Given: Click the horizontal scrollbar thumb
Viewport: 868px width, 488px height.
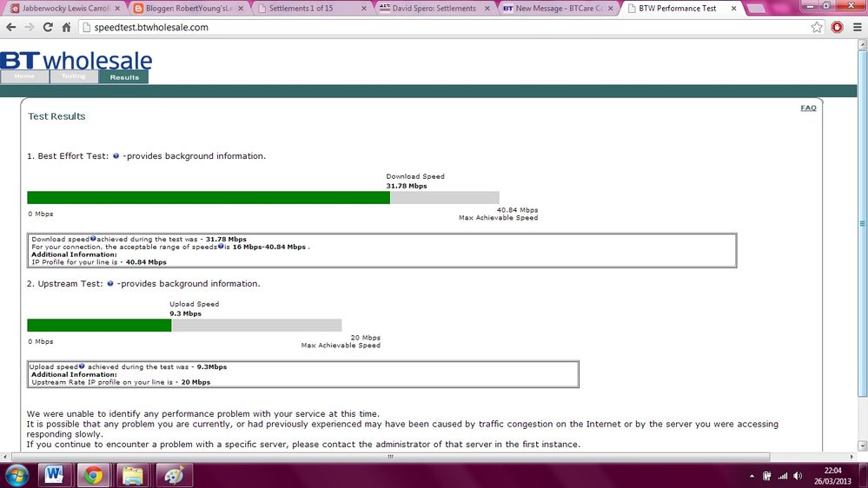Looking at the screenshot, I should tap(391, 457).
